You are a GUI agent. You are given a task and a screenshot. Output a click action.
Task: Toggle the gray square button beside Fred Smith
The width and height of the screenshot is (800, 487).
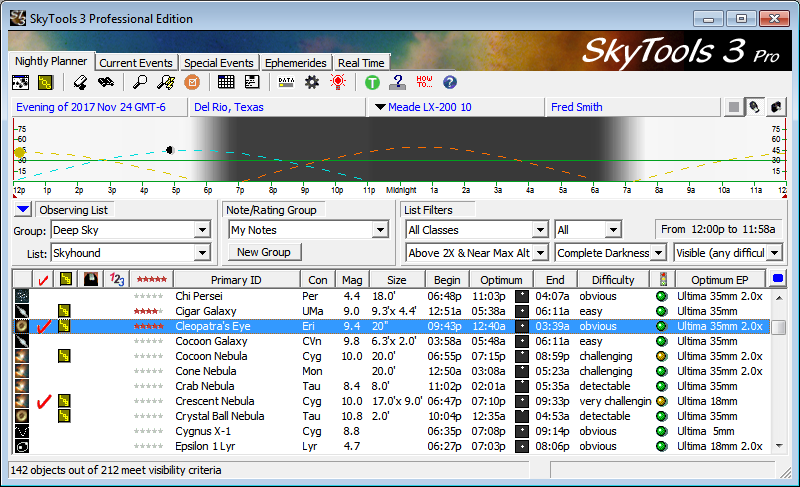(734, 107)
